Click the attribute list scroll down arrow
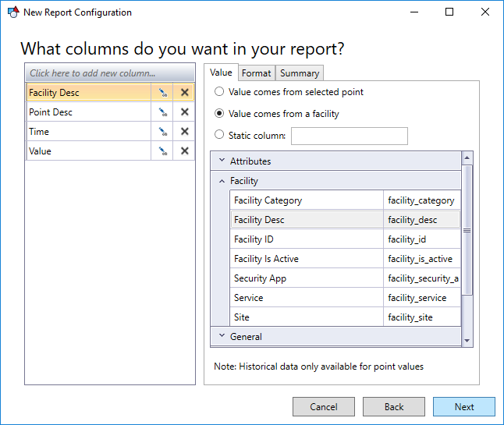Image resolution: width=504 pixels, height=425 pixels. click(x=467, y=341)
